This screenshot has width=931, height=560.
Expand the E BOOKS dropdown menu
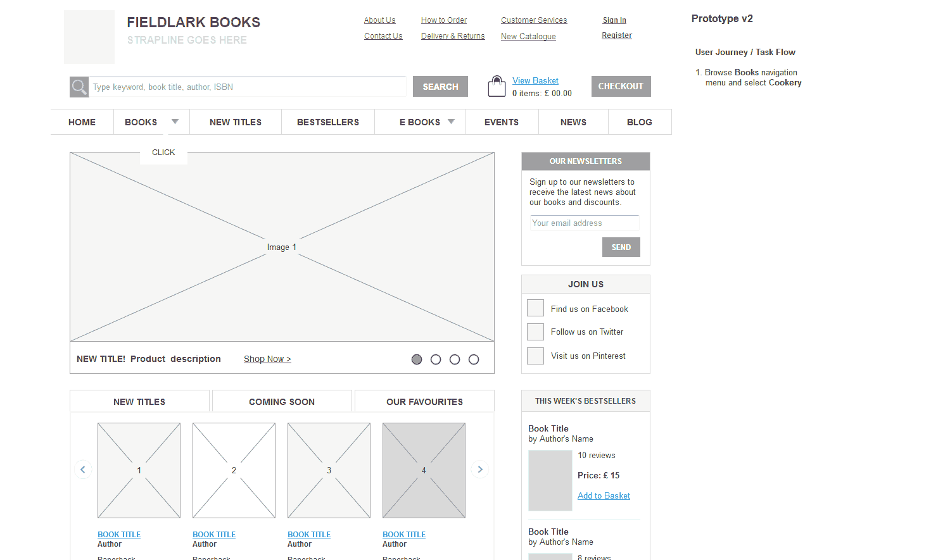(451, 121)
